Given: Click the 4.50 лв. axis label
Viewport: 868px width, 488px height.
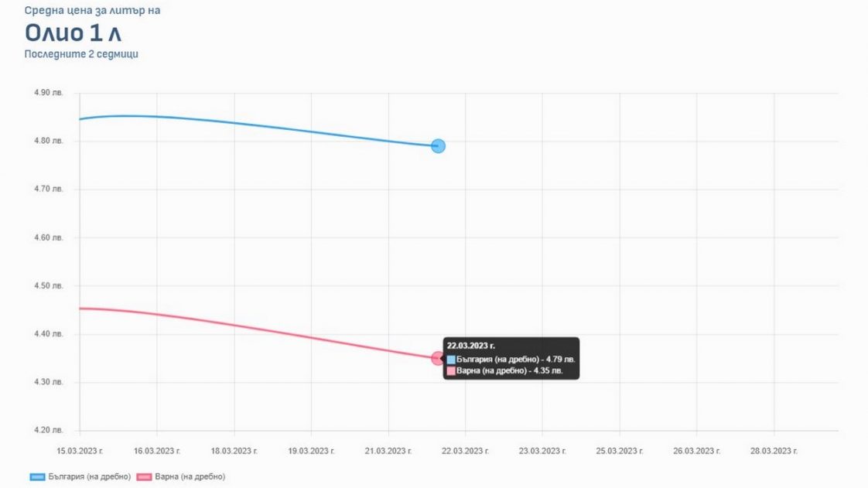Looking at the screenshot, I should 48,286.
